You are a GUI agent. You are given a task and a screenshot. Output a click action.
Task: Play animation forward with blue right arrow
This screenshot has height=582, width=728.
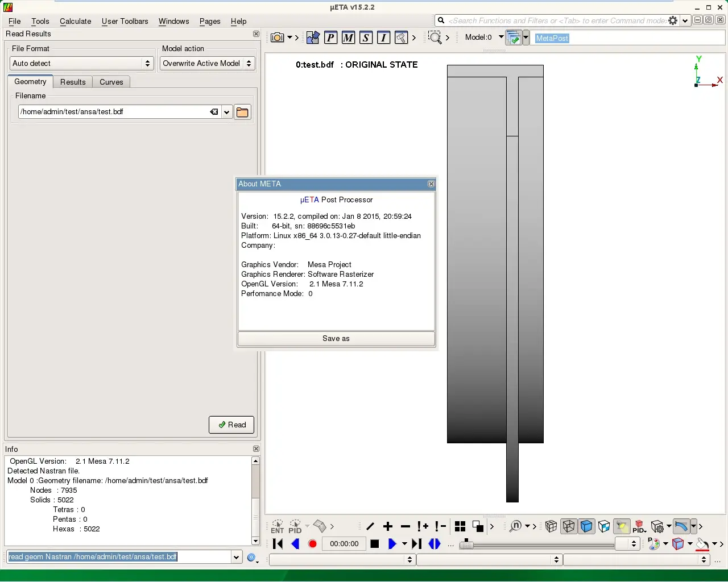(392, 544)
